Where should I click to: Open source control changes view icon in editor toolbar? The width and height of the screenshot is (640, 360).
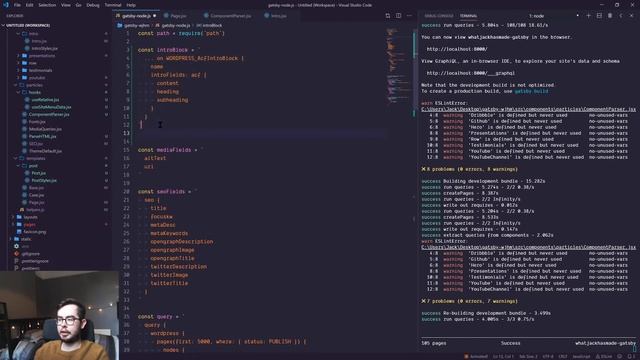(387, 16)
